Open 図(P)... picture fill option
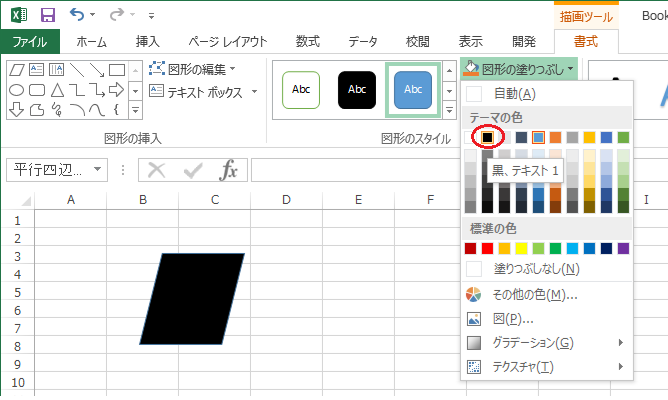This screenshot has height=400, width=668. [513, 319]
